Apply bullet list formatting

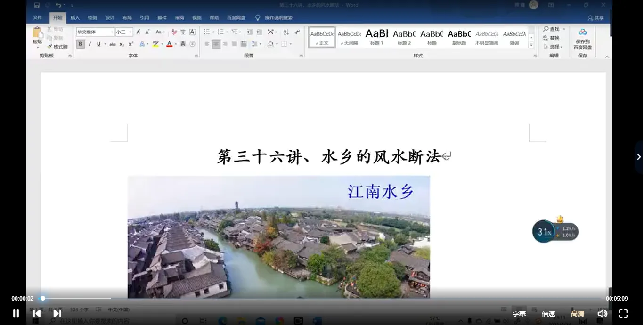click(x=208, y=32)
